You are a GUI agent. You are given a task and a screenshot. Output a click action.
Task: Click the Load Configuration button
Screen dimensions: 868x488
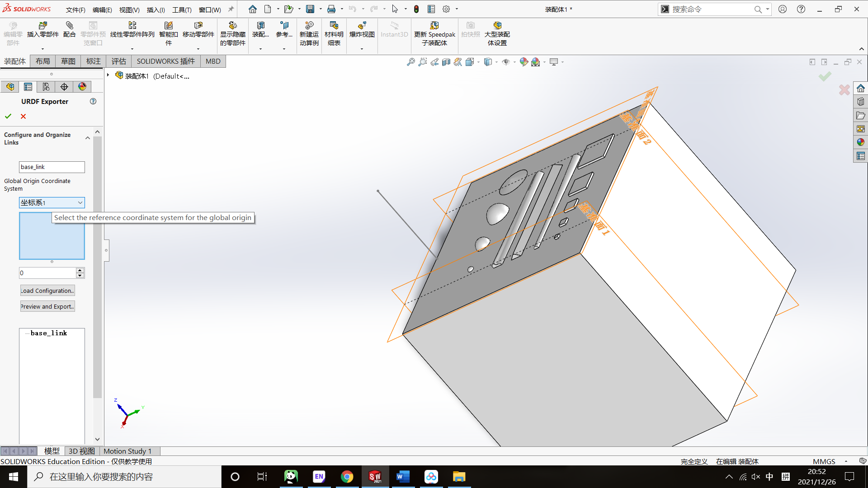point(47,290)
